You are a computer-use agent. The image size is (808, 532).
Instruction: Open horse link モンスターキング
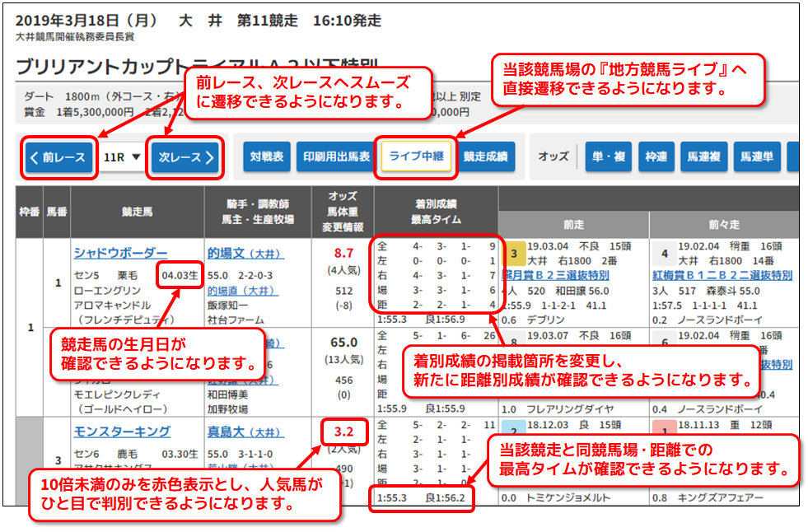122,432
